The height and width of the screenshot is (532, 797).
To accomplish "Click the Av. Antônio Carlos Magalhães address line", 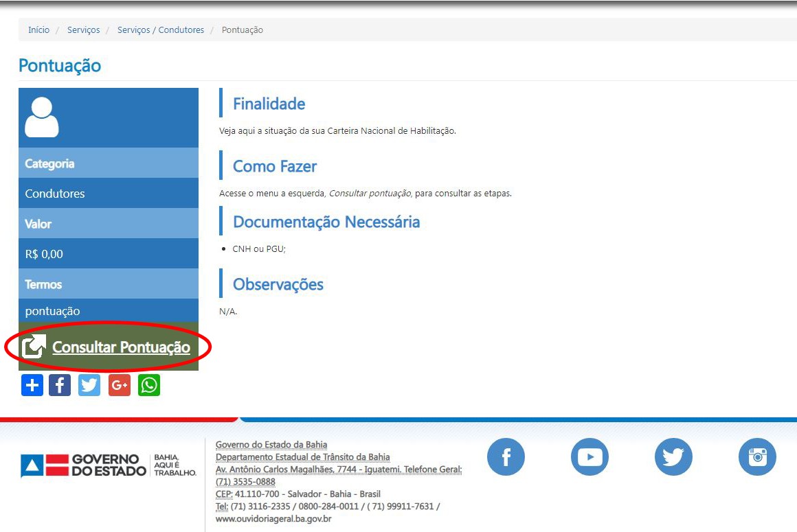I will point(339,470).
